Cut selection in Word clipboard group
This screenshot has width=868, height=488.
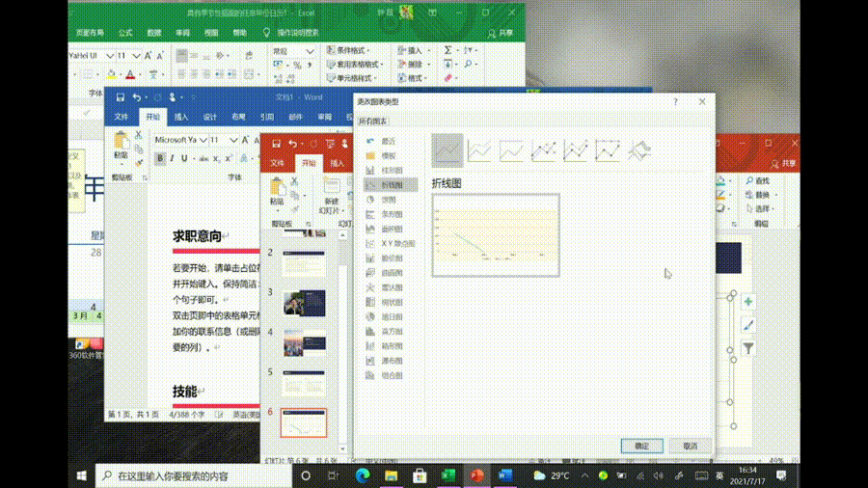(x=138, y=134)
